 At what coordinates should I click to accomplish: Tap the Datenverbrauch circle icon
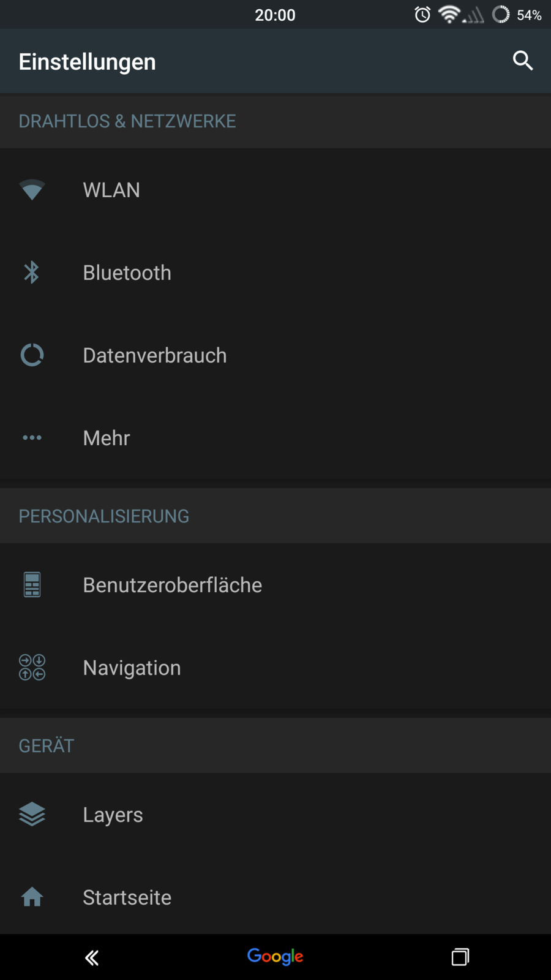(32, 355)
